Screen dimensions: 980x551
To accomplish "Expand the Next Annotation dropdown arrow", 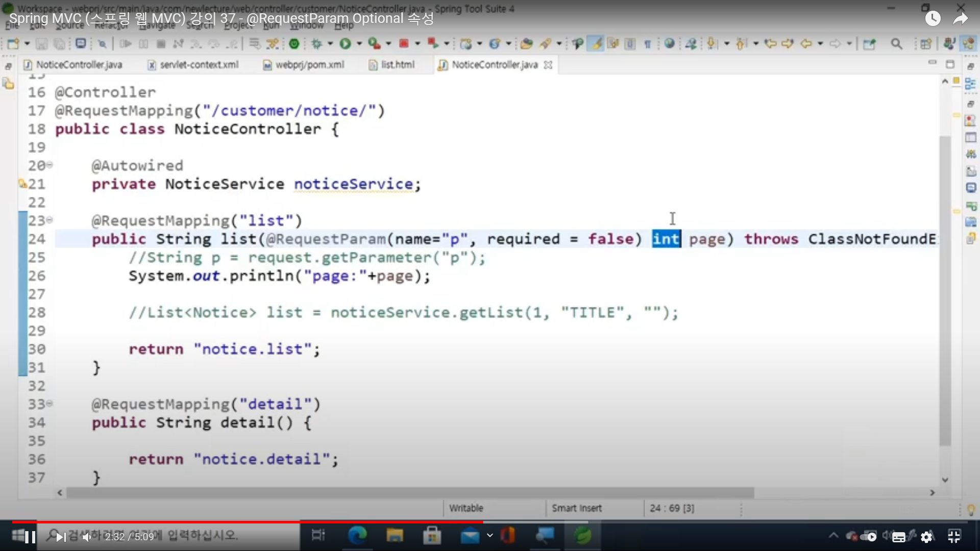I will pos(727,44).
